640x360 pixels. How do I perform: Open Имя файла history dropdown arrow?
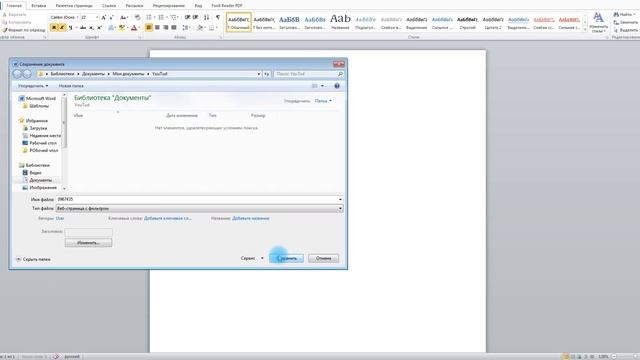tap(340, 199)
